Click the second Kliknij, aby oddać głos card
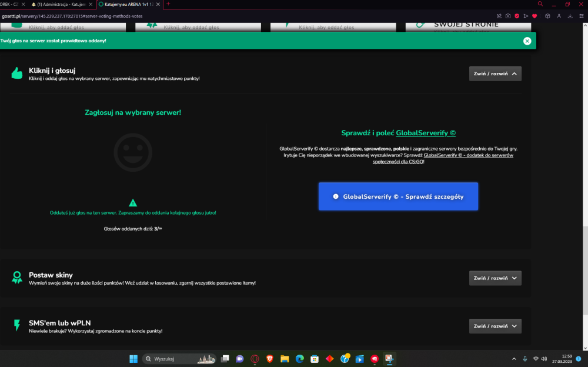Screen dimensions: 588x367 [x=198, y=27]
